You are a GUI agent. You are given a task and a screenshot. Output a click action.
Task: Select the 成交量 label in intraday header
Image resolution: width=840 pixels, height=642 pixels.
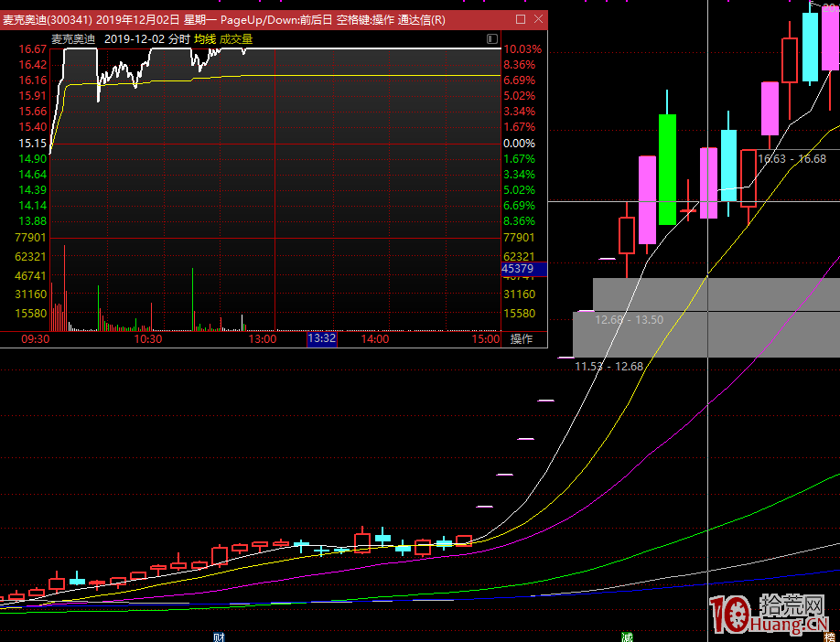(236, 39)
